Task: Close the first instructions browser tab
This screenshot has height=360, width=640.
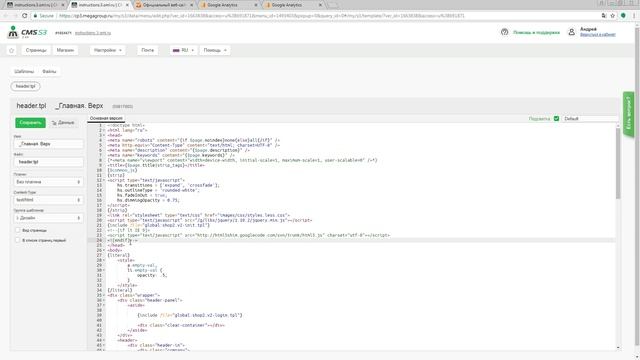Action: pos(63,5)
